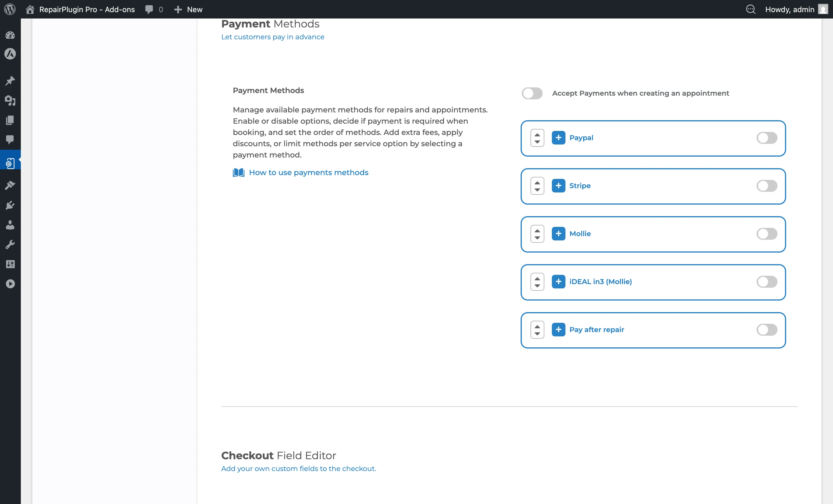Open Comments via the speech bubble icon

point(10,140)
